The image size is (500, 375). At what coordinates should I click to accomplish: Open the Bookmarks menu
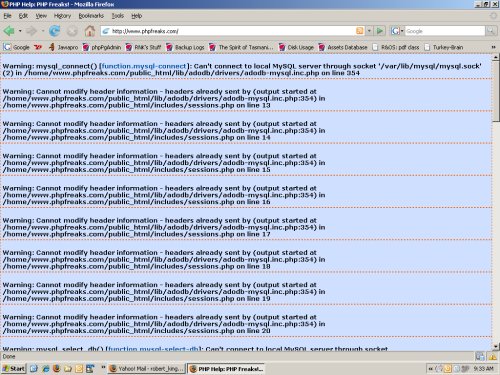91,16
